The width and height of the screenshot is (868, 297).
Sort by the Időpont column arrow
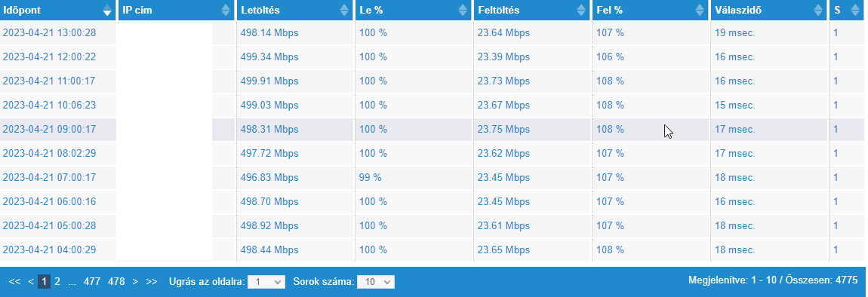(x=107, y=10)
